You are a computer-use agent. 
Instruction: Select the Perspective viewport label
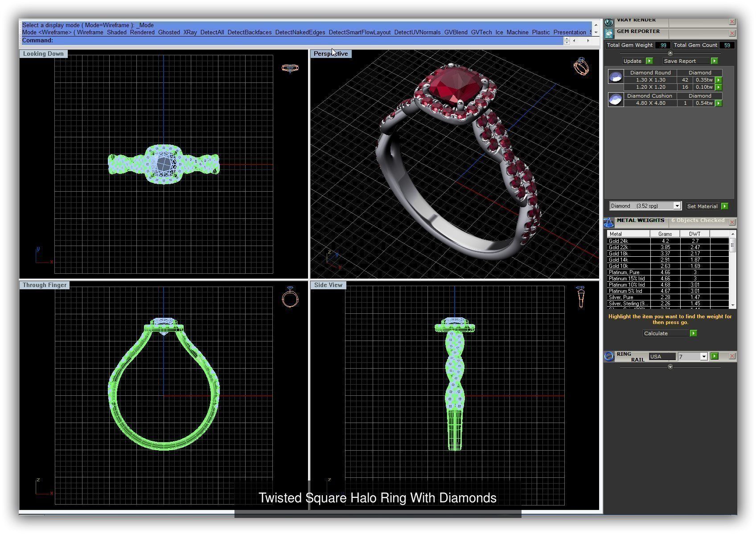point(330,54)
